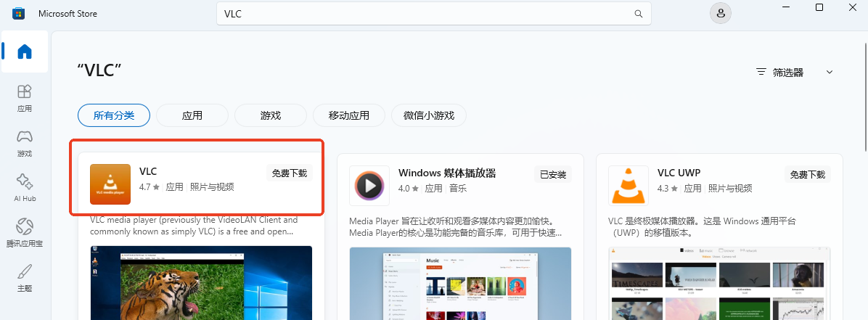Click the VLC UWP title text
Screen dimensions: 868x320
(679, 173)
